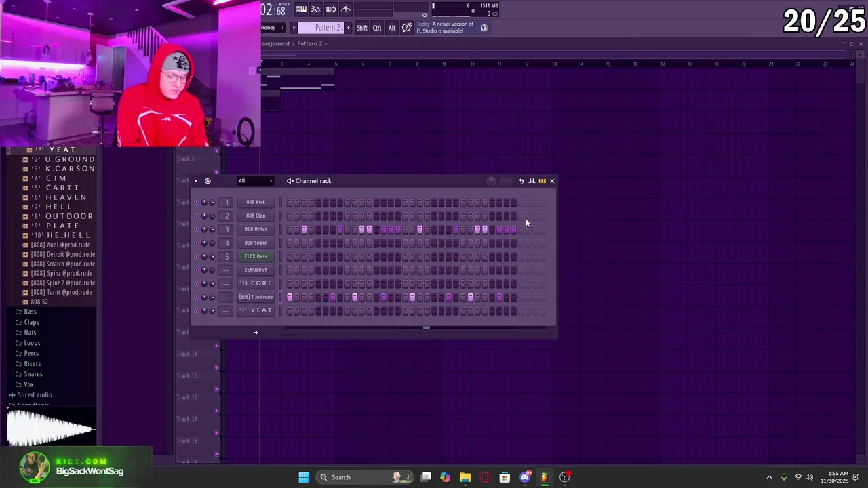
Task: Open the All channel filter dropdown
Action: pyautogui.click(x=255, y=181)
